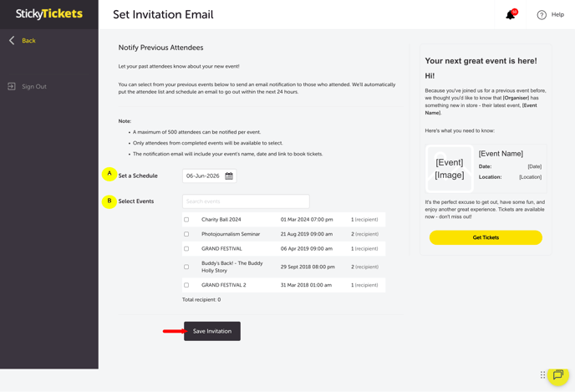The image size is (575, 392).
Task: Check the Charity Ball 2024 checkbox
Action: pyautogui.click(x=186, y=220)
